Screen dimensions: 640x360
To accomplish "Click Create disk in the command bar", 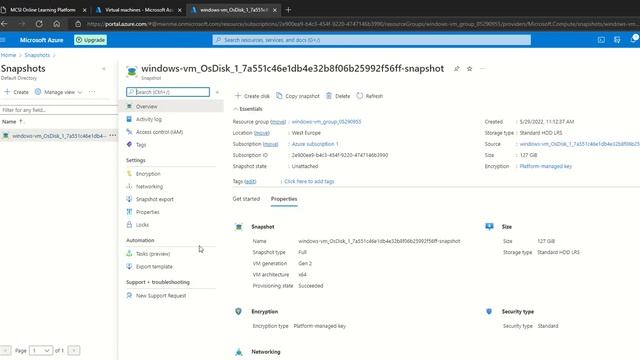I will tap(252, 96).
